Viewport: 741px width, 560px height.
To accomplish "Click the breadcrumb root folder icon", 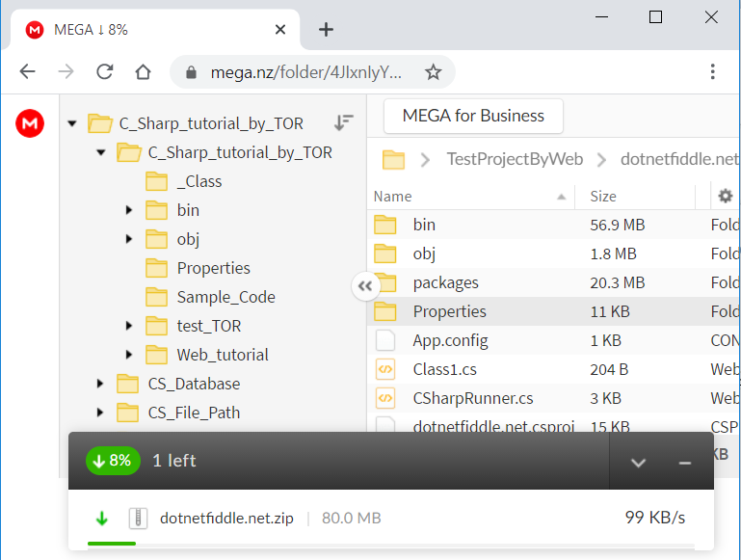I will [x=393, y=160].
